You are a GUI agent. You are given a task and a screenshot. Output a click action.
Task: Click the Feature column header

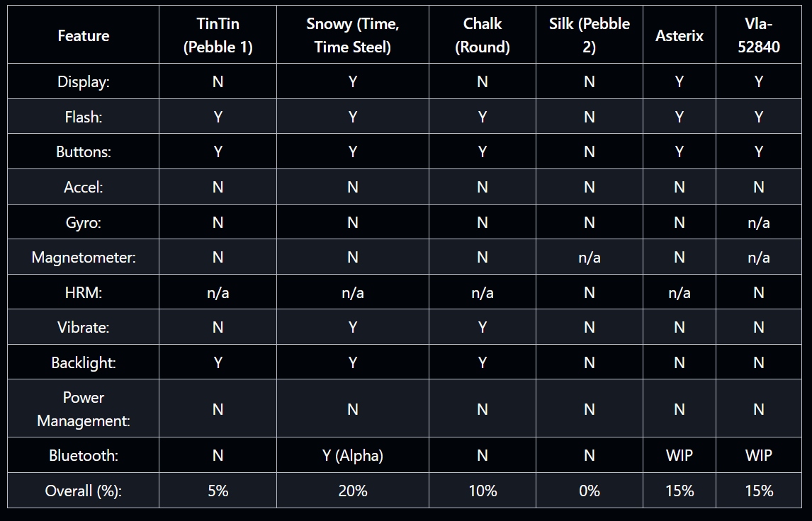coord(84,35)
